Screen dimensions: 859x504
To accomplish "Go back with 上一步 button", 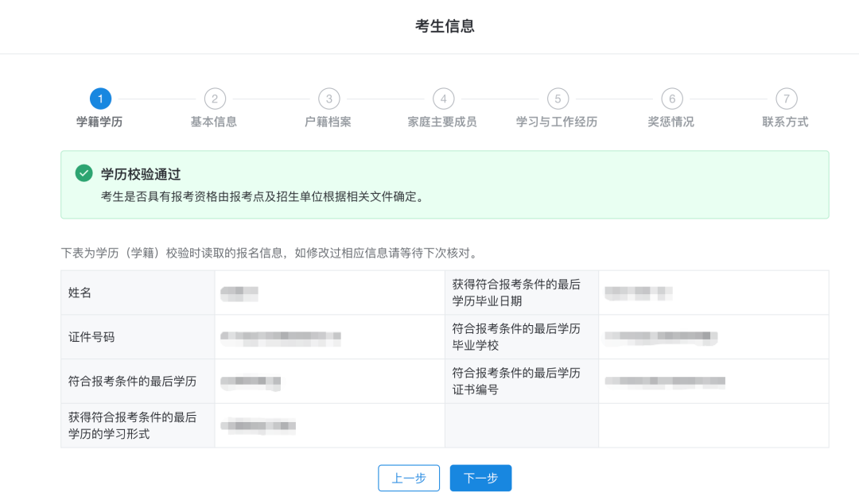I will pos(409,478).
